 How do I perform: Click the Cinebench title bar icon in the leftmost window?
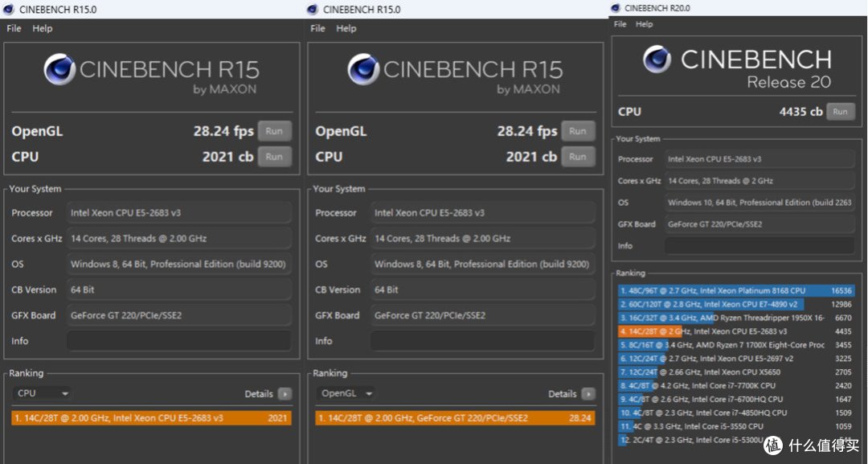(x=8, y=10)
